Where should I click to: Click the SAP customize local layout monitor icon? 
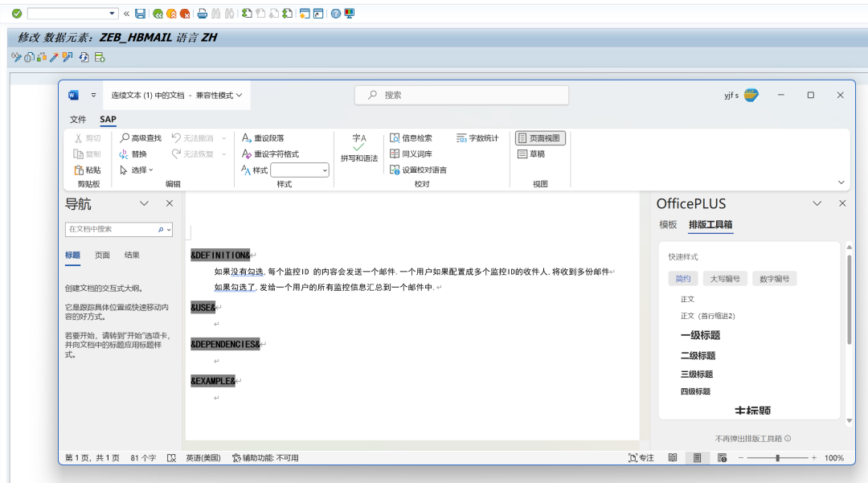(x=350, y=14)
